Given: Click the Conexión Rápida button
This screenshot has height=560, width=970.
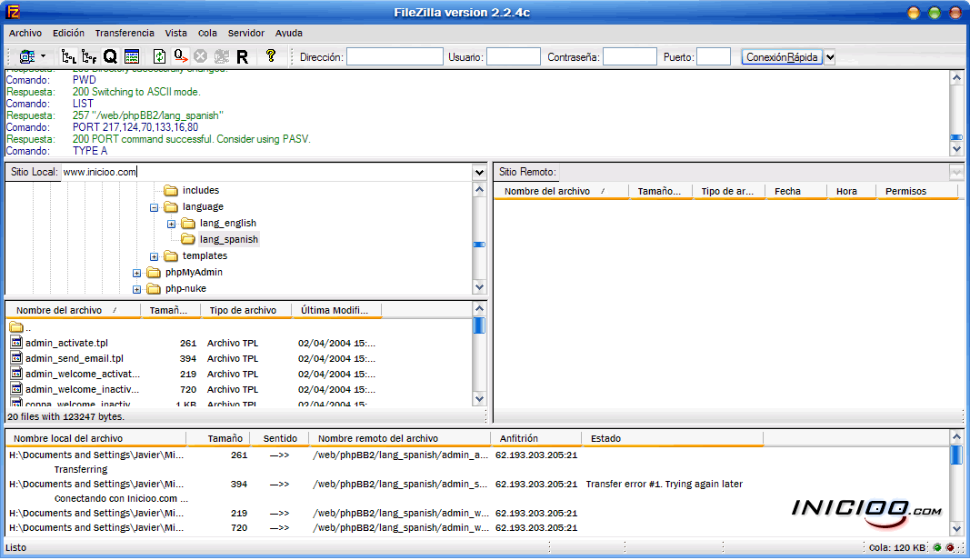Looking at the screenshot, I should click(782, 57).
